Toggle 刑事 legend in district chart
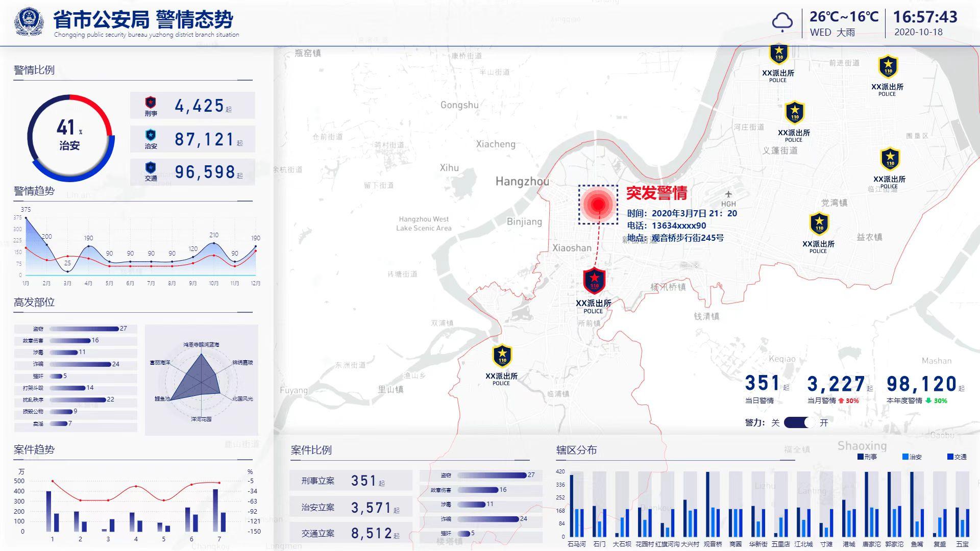980x551 pixels. (x=867, y=457)
